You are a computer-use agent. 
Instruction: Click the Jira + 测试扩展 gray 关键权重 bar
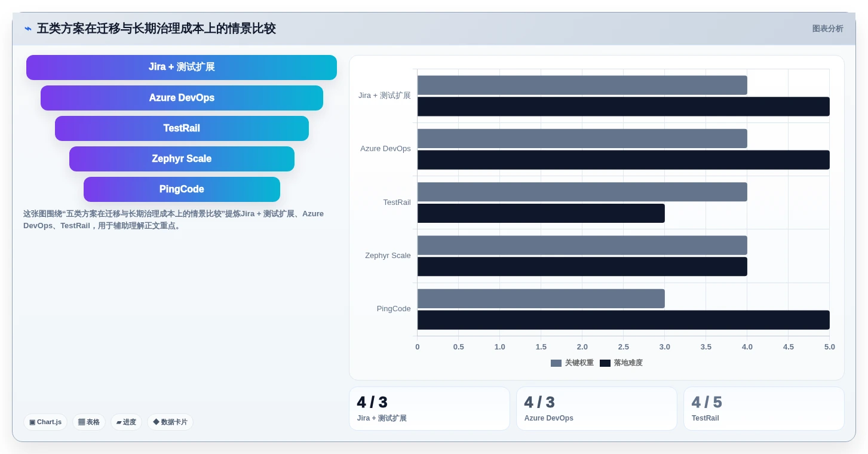(x=582, y=85)
